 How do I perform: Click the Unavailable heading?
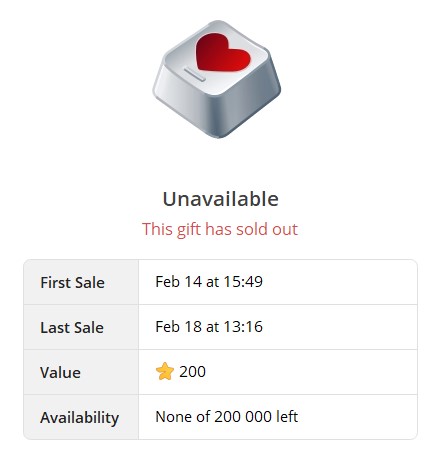(x=220, y=199)
